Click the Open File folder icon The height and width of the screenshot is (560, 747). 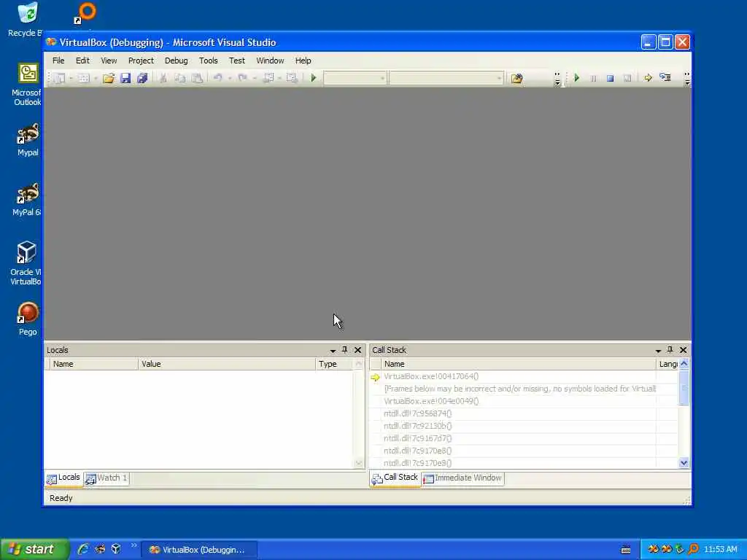click(109, 78)
